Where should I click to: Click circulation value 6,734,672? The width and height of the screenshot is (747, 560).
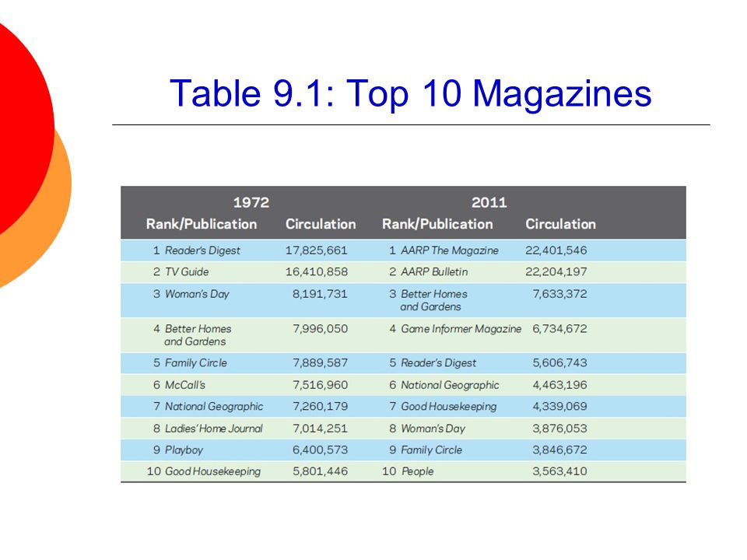click(559, 328)
